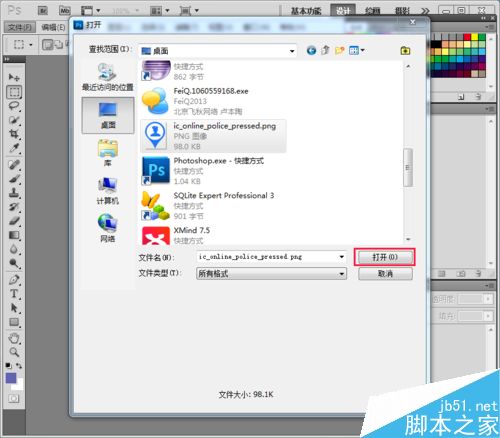Click the 取消 cancel button
The image size is (500, 438).
(x=385, y=274)
